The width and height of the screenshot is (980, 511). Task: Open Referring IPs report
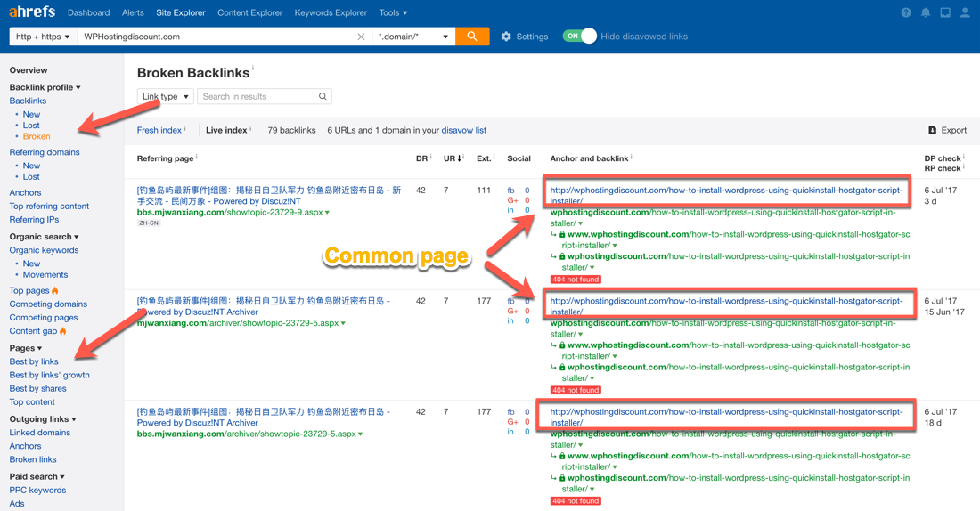coord(35,219)
